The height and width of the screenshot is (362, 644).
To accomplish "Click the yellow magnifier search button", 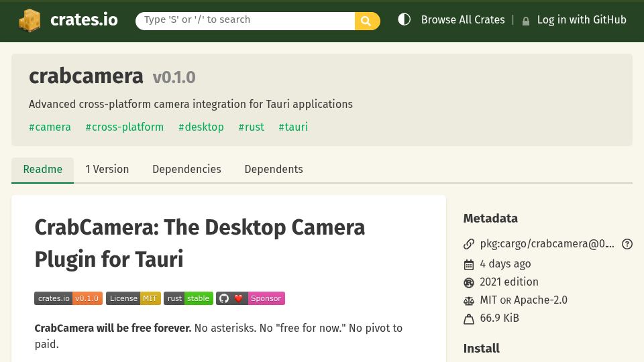I will click(x=367, y=21).
